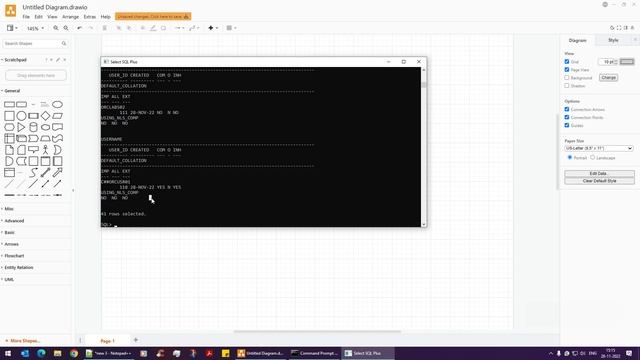Toggle the Connection Arrows checkbox
The image size is (640, 360).
[567, 109]
